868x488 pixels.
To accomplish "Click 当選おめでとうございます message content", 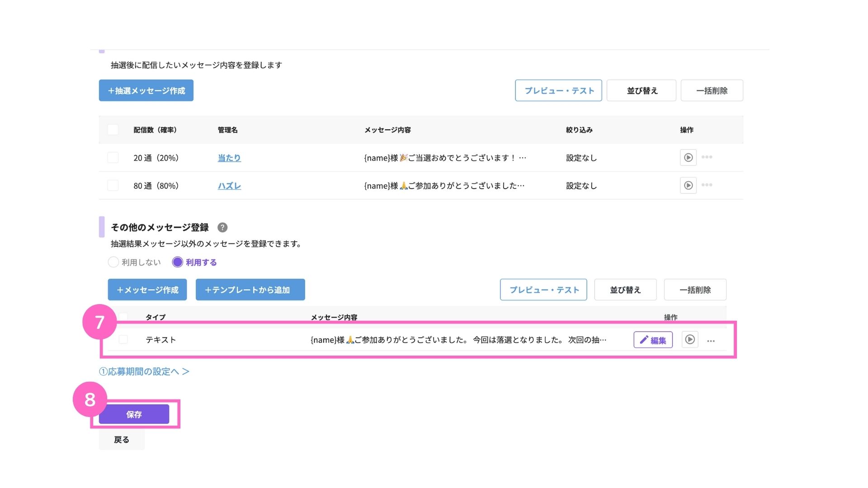I will pyautogui.click(x=445, y=158).
